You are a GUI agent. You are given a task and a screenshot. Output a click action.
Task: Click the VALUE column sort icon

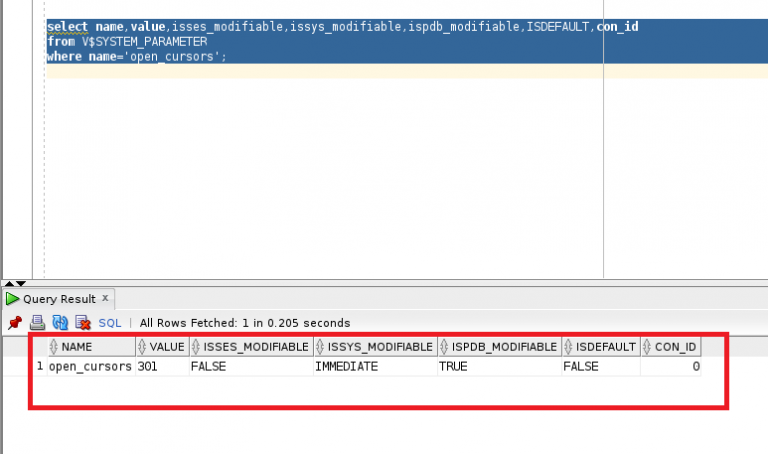pos(142,347)
